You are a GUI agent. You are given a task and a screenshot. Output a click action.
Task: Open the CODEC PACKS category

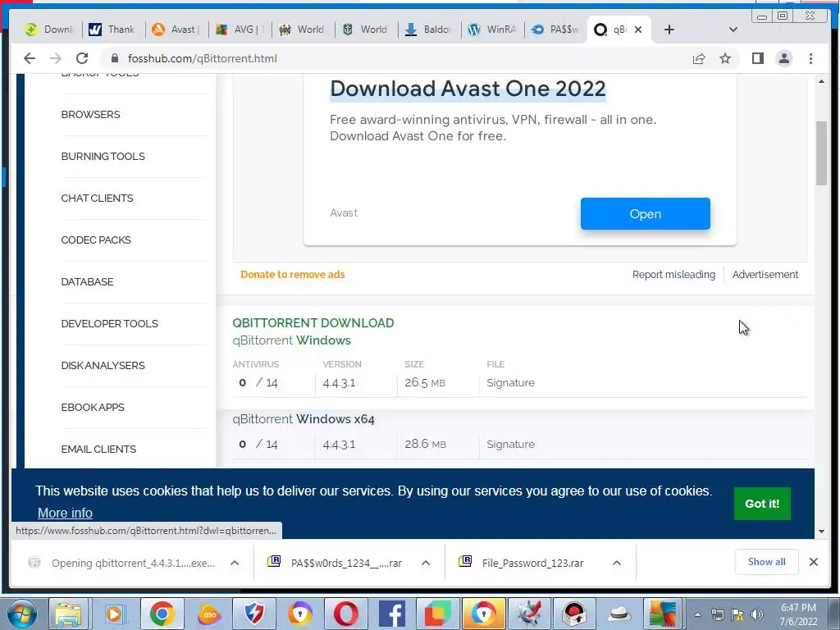[x=96, y=240]
